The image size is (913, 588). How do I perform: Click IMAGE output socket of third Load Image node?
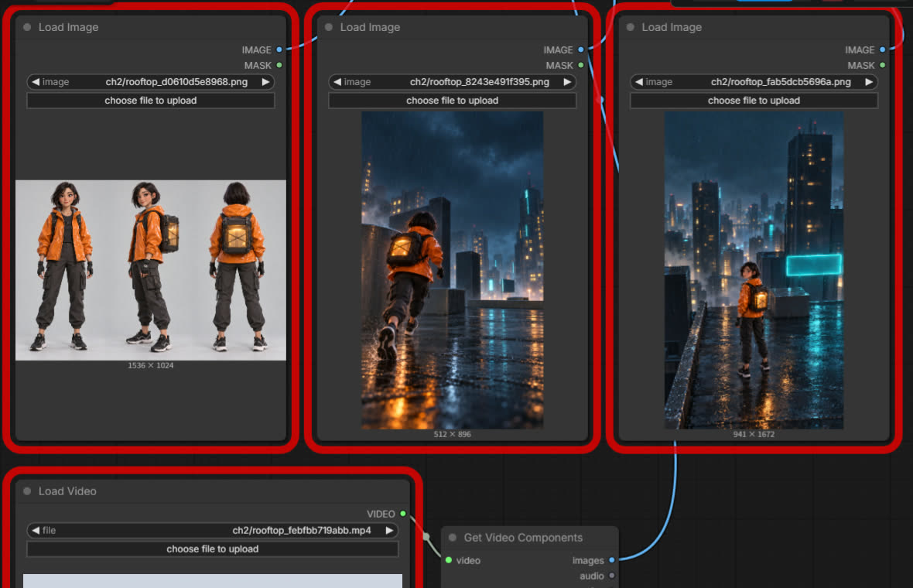pos(883,50)
